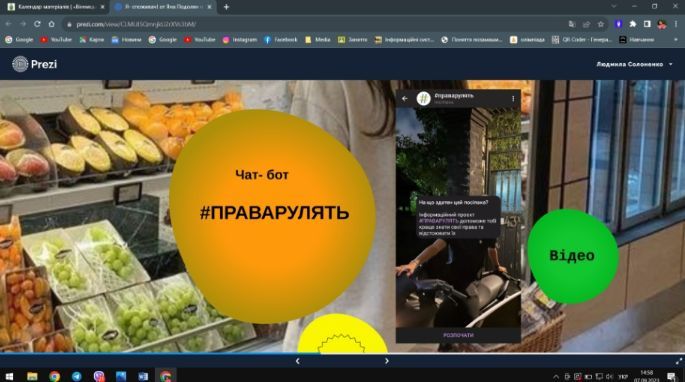This screenshot has height=382, width=685.
Task: Click the address bar URL
Action: (x=136, y=24)
